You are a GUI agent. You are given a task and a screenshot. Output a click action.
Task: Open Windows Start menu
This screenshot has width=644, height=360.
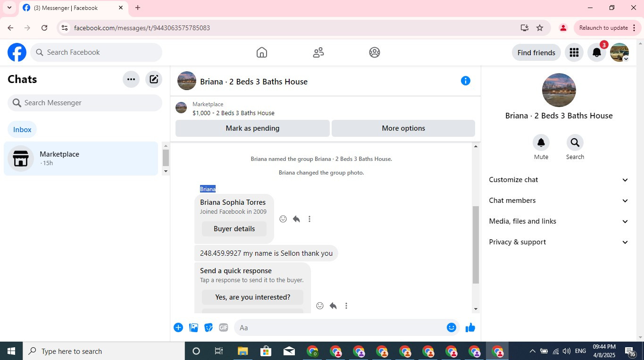coord(11,351)
